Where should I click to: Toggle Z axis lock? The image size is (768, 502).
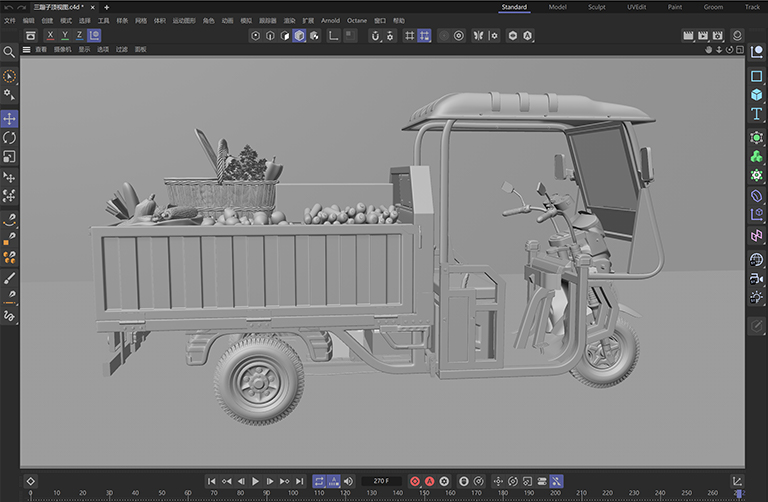coord(80,35)
